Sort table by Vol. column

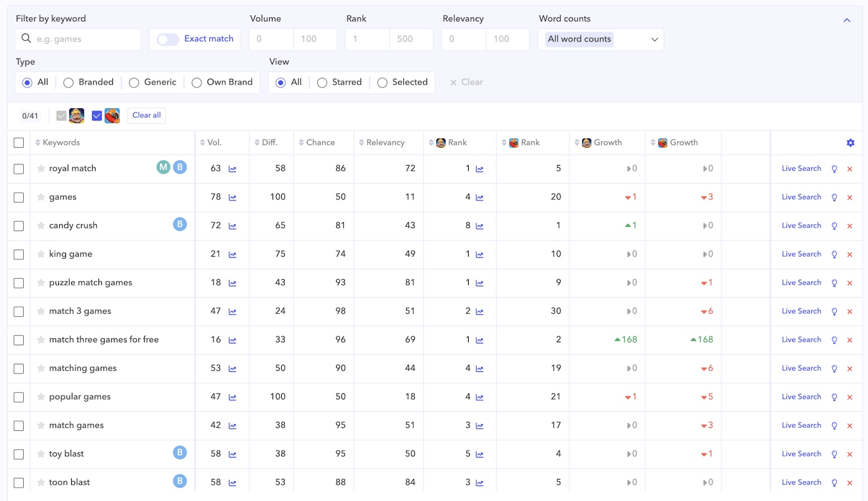[x=211, y=142]
